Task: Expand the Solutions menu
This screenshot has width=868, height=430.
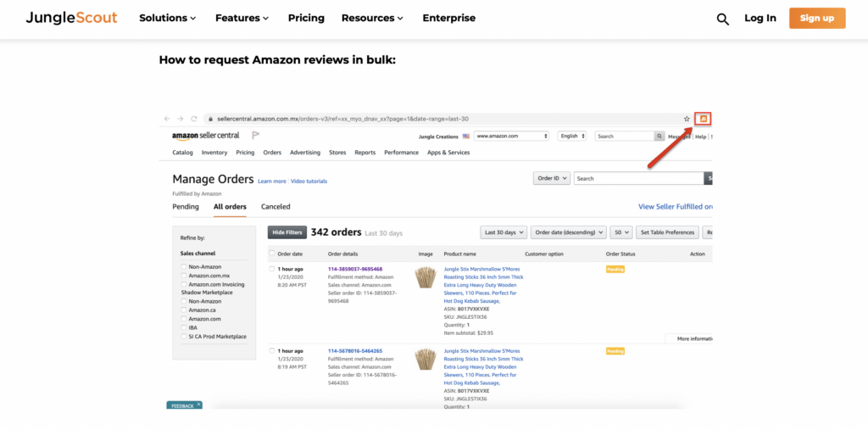Action: click(x=168, y=18)
